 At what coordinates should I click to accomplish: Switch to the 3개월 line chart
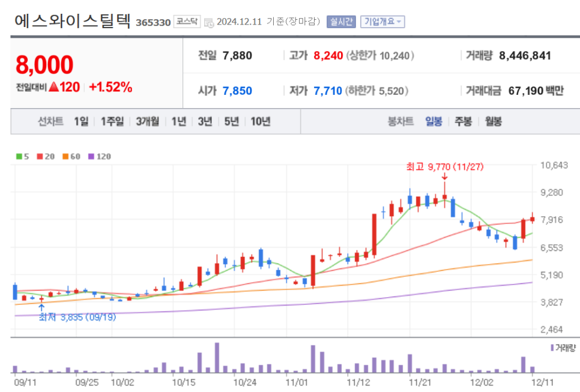click(148, 121)
